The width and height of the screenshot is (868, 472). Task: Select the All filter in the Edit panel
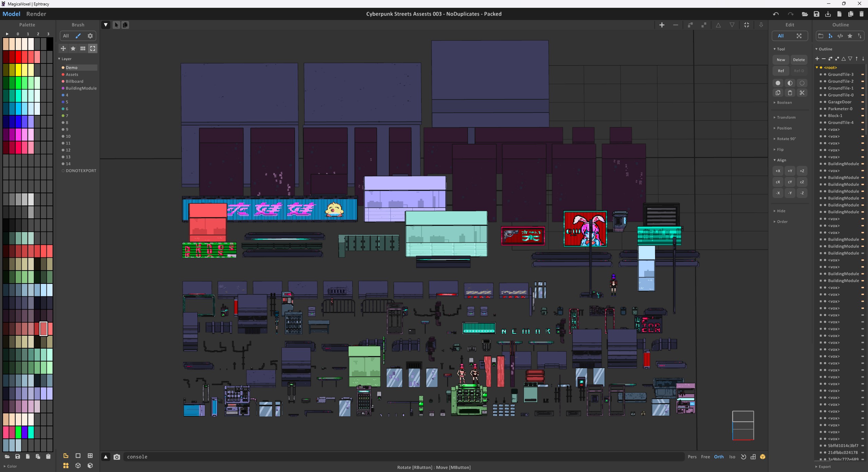pyautogui.click(x=781, y=36)
